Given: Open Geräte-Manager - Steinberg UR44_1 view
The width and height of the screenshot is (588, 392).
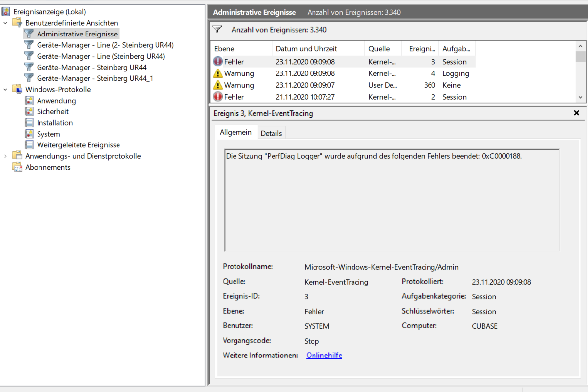Looking at the screenshot, I should coord(95,78).
